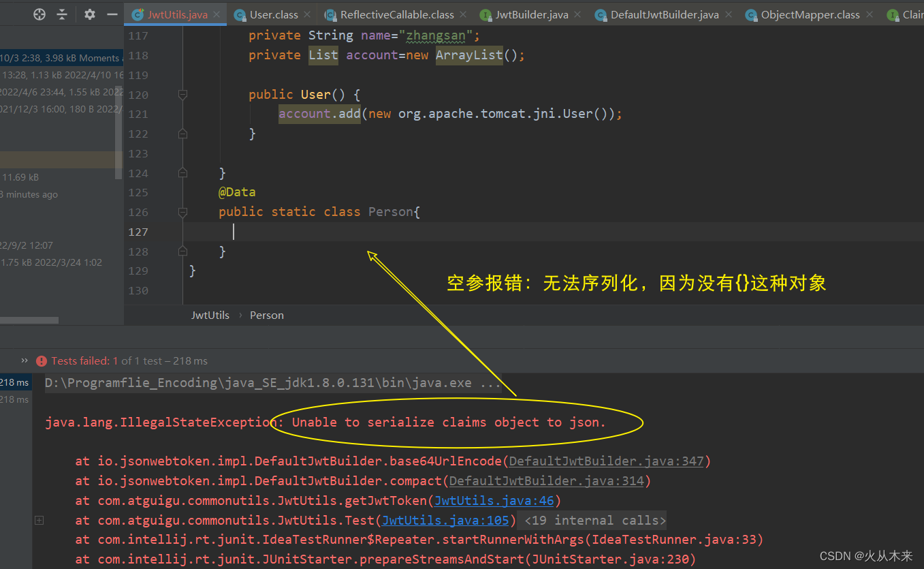Click org.apache.tomcat.jni.User() text
Viewport: 924px width, 569px height.
click(x=506, y=114)
